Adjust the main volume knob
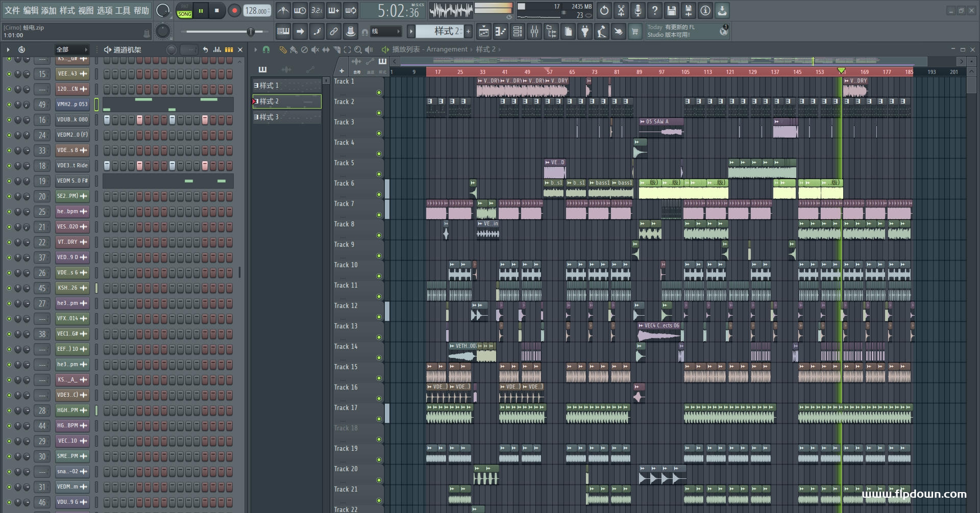 163,10
